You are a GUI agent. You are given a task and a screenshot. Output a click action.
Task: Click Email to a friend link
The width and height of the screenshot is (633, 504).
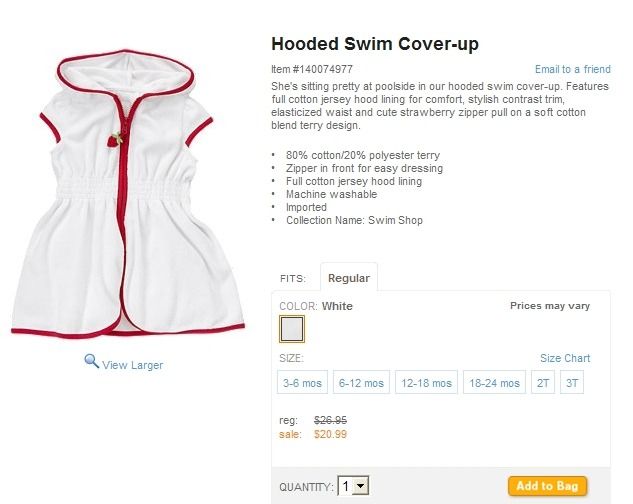point(573,69)
